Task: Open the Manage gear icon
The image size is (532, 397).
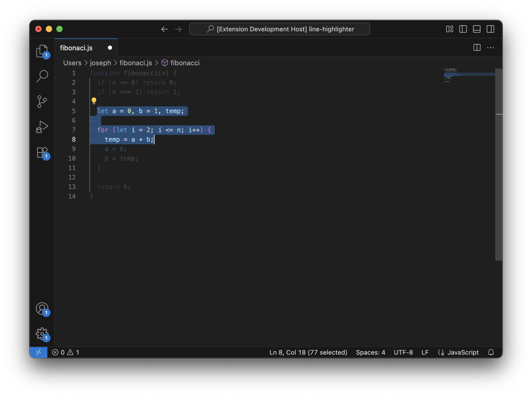Action: tap(42, 334)
